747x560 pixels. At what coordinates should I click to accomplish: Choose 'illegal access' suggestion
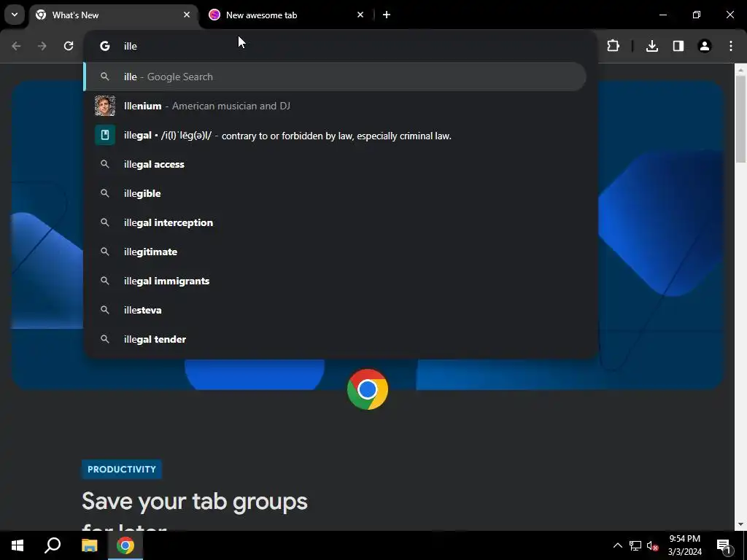click(335, 164)
